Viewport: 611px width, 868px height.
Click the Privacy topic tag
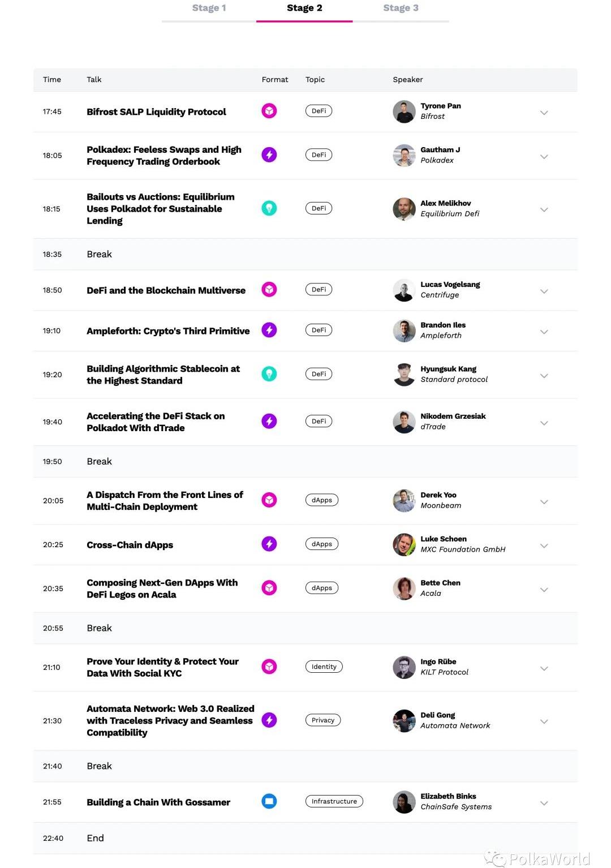[x=322, y=720]
